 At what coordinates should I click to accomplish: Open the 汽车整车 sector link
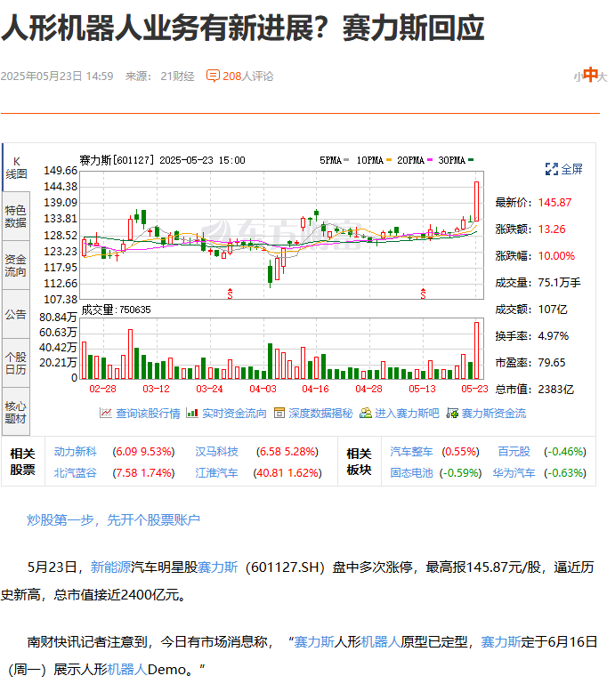tap(411, 452)
